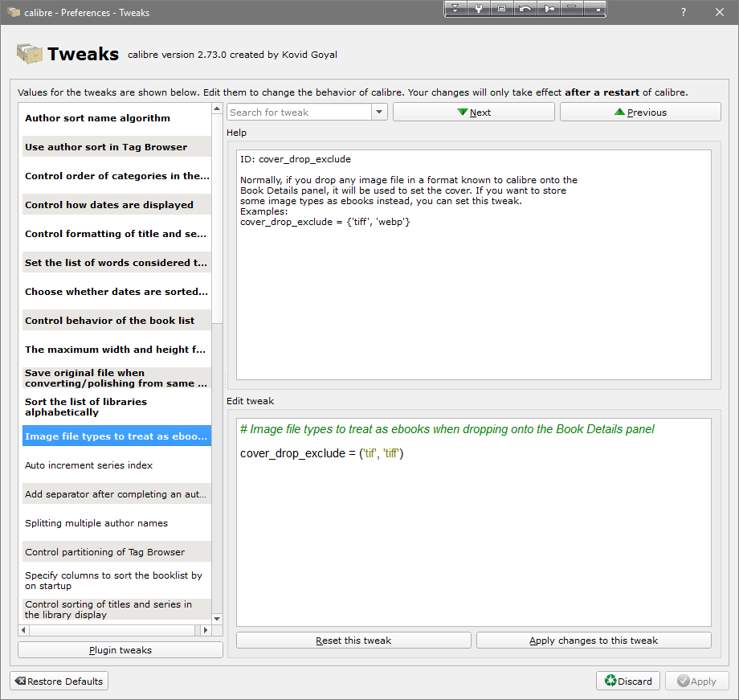Select 'Save original file when converting/polishing' tweak
Image resolution: width=739 pixels, height=700 pixels.
116,379
